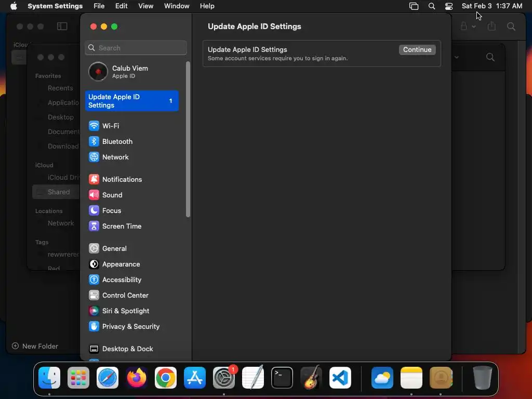Click search icon in back Finder toolbar
The height and width of the screenshot is (399, 532).
tap(511, 26)
